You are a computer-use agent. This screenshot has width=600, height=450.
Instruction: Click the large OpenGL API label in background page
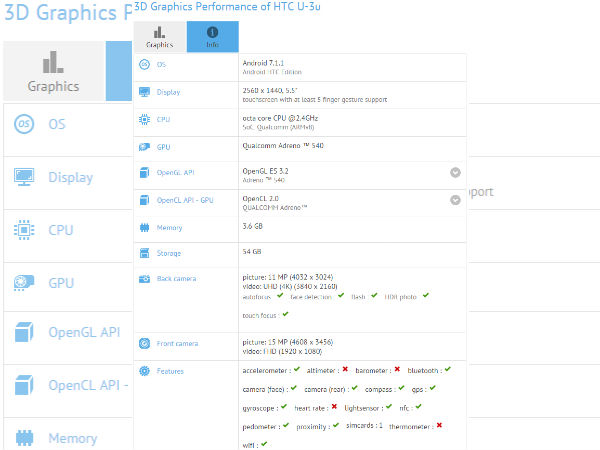click(x=84, y=332)
